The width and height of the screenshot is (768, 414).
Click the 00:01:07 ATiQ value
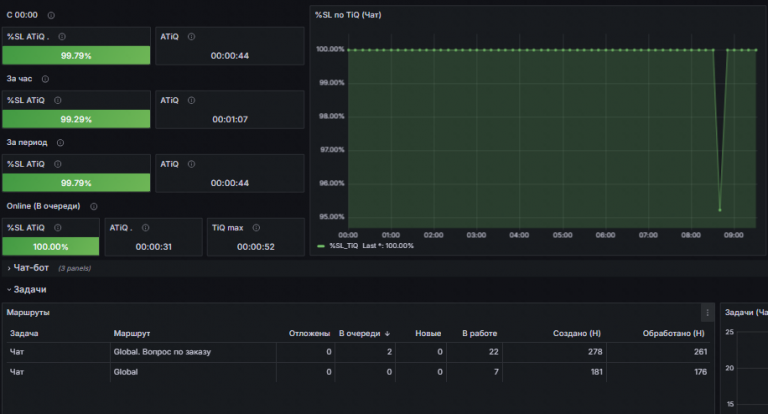(x=230, y=120)
